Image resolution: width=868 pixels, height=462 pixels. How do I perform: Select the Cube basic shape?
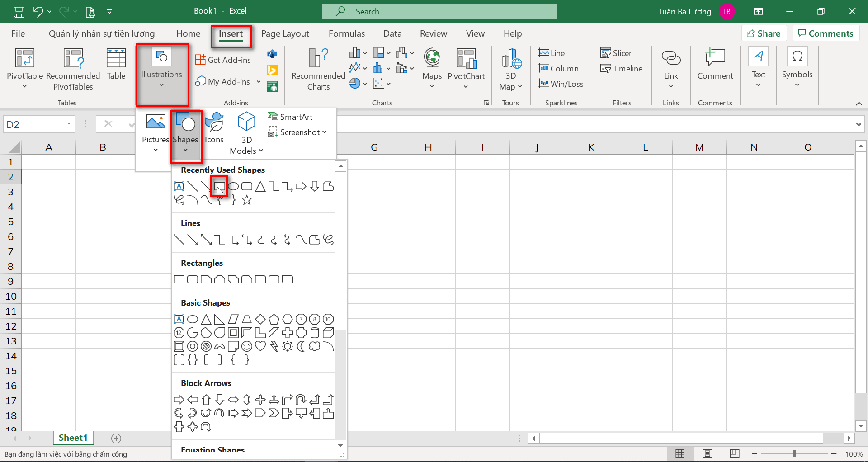pos(328,333)
